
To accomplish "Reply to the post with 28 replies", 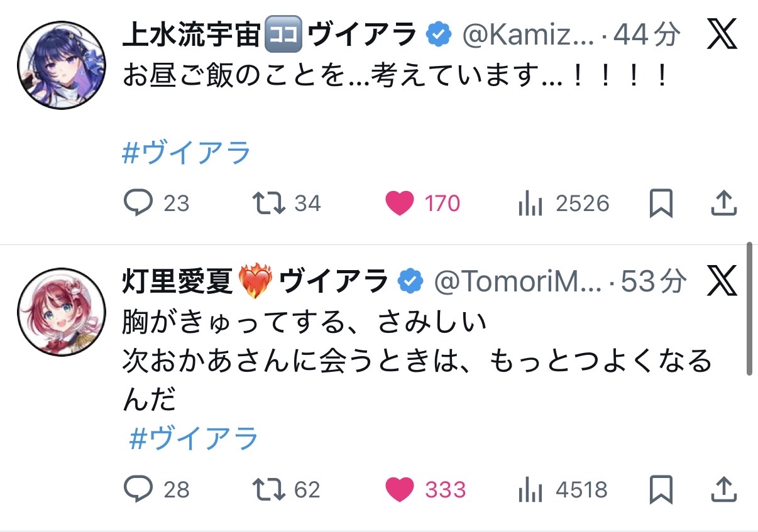I will click(138, 489).
